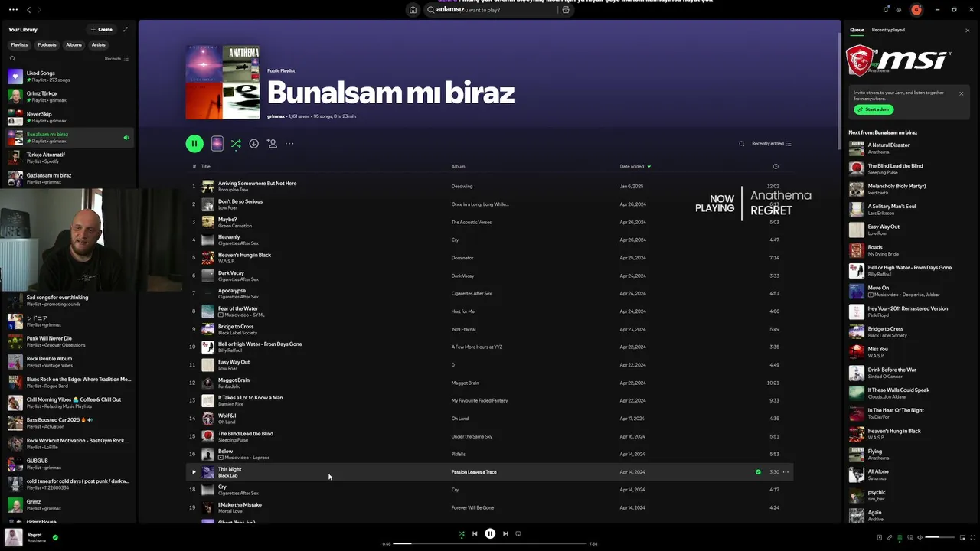The image size is (980, 551).
Task: Open the Browse icon in search bar
Action: point(566,10)
